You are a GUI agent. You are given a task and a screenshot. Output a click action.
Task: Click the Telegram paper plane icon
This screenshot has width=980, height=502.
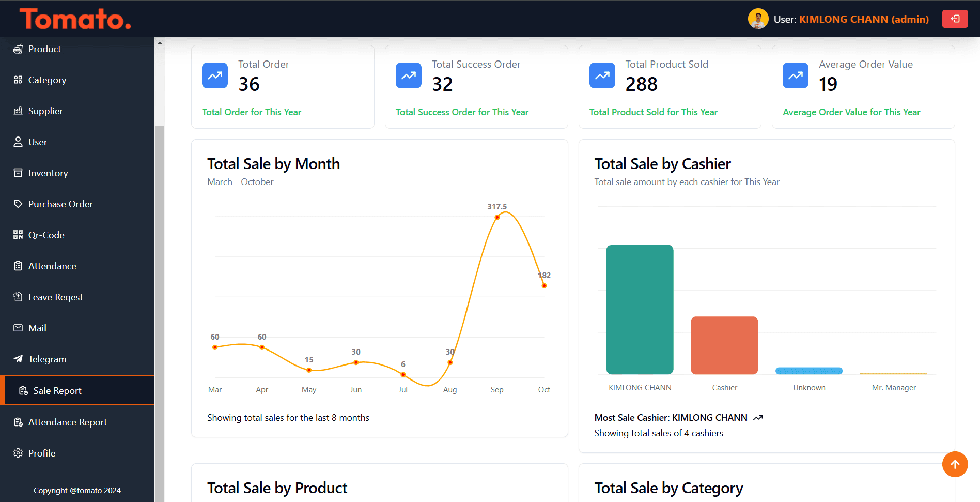click(18, 359)
